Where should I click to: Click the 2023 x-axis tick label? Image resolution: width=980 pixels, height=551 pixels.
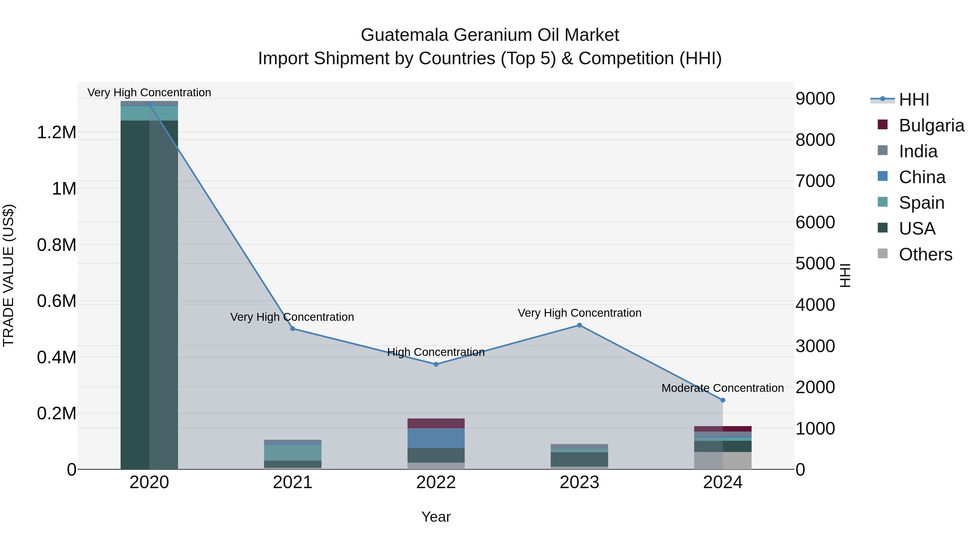579,482
